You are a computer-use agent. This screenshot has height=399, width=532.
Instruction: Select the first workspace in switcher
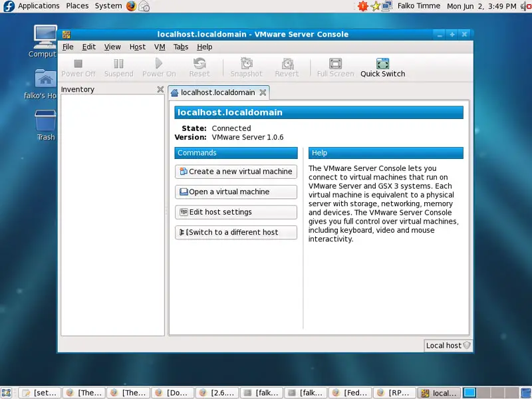469,392
